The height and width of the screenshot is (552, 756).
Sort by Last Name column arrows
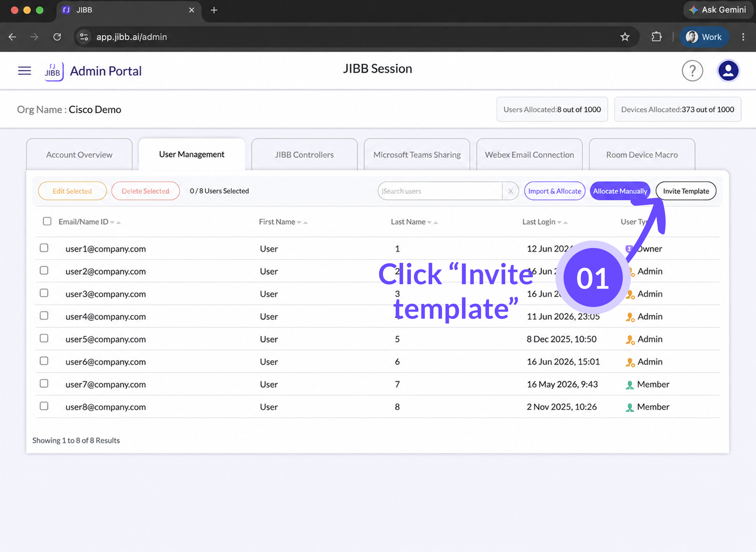tap(432, 223)
